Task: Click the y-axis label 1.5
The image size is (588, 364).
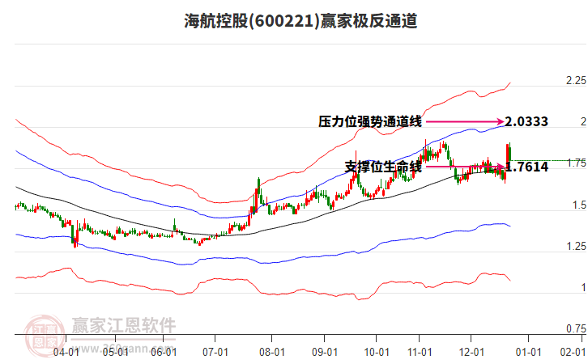Action: 579,205
